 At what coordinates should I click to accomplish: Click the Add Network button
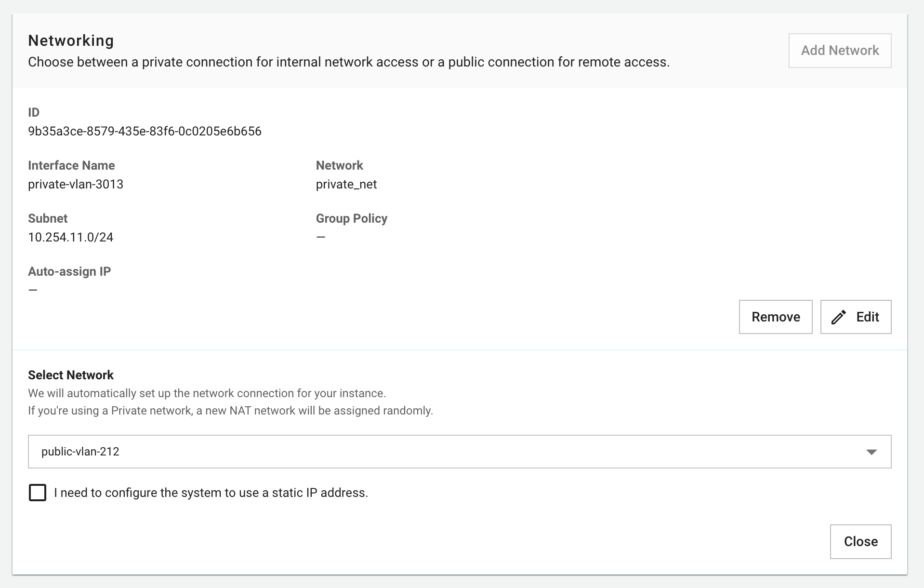coord(840,51)
